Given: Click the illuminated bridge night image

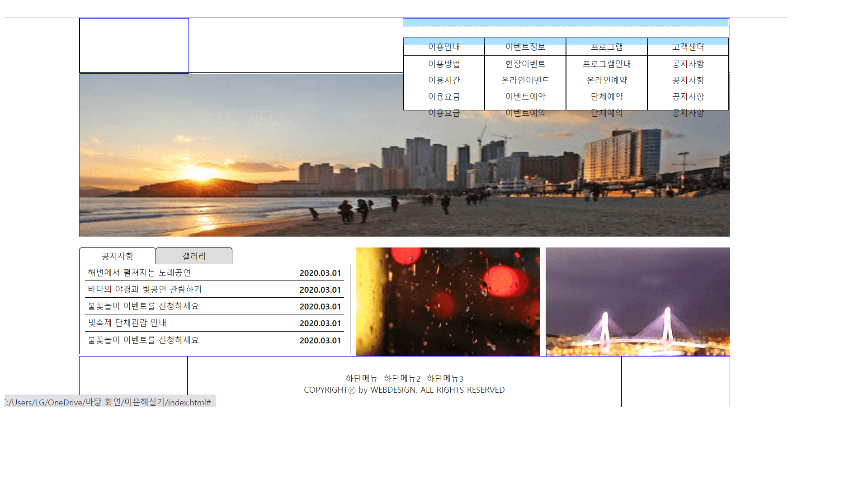Looking at the screenshot, I should tap(638, 302).
